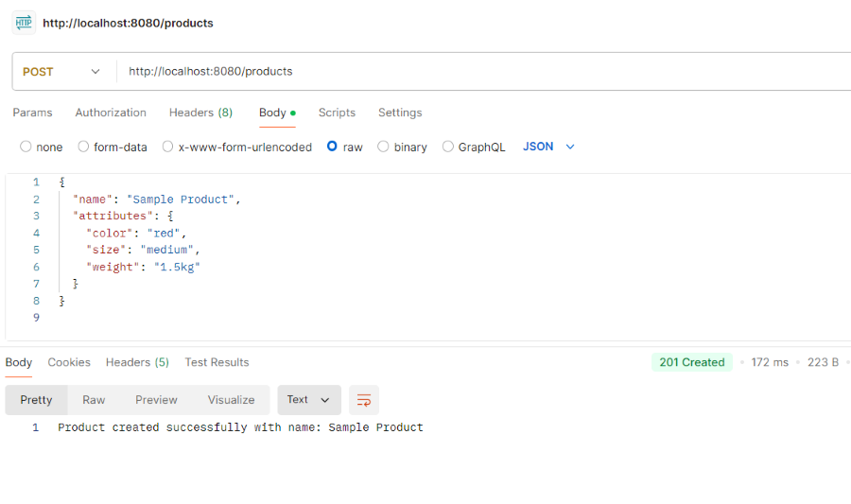Click the HTTP request type icon

24,23
